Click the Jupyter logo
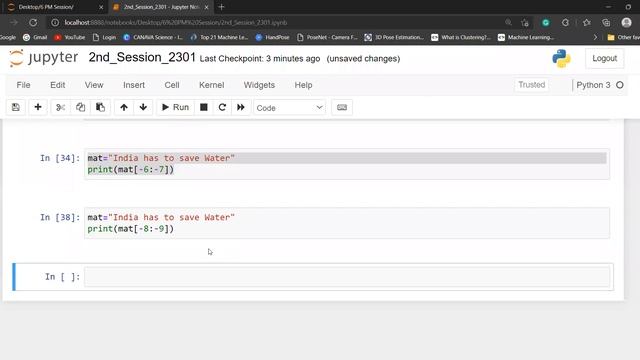 coord(43,58)
